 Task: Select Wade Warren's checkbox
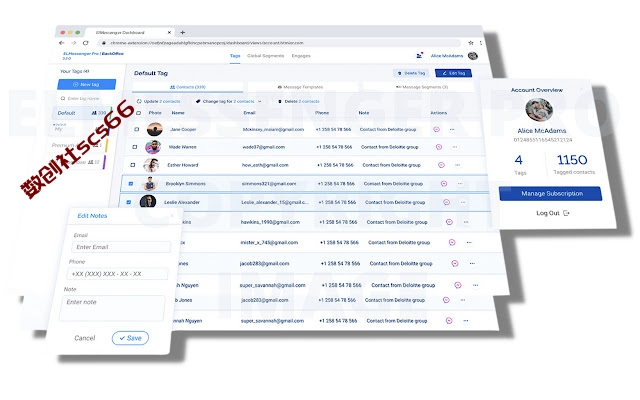(x=134, y=147)
